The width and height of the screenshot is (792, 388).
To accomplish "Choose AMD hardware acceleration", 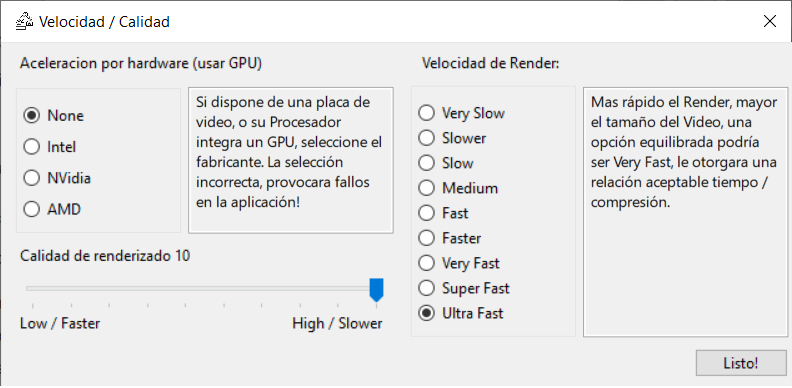I will [52, 209].
